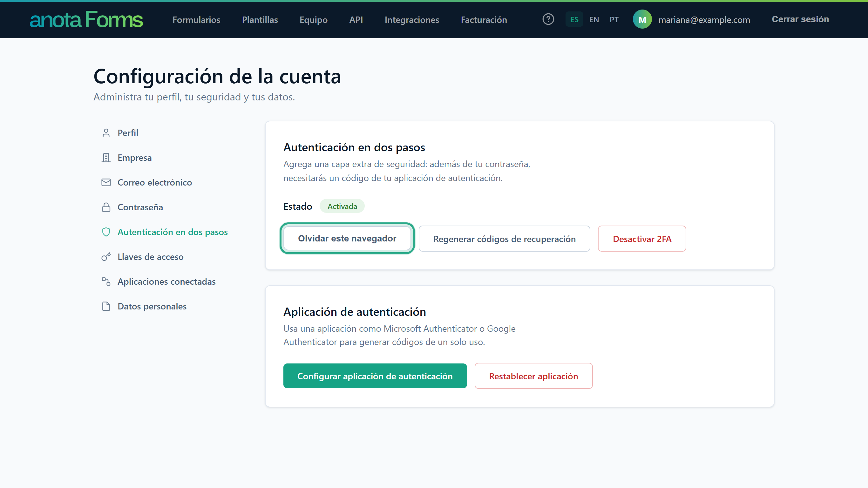Click Regenerar códigos de recuperación
The height and width of the screenshot is (488, 868).
pyautogui.click(x=504, y=239)
